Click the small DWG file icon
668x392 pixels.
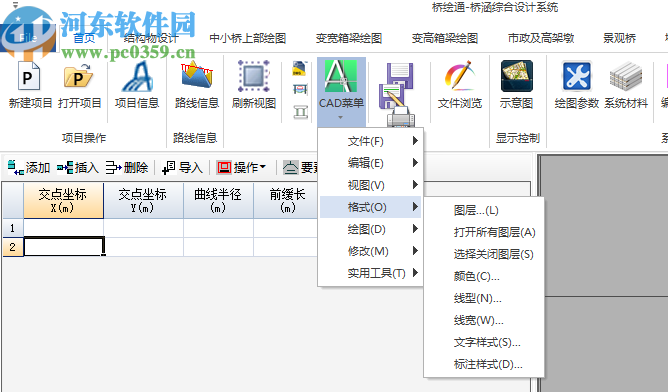tap(299, 69)
